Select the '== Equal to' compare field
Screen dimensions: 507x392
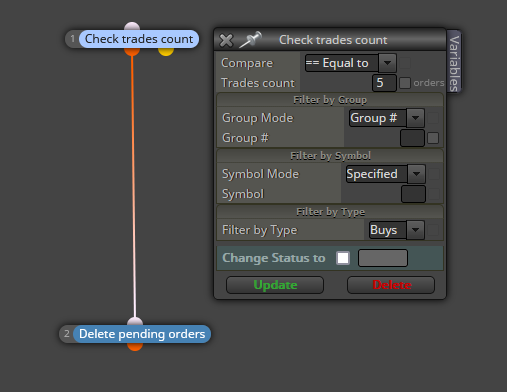click(x=342, y=63)
